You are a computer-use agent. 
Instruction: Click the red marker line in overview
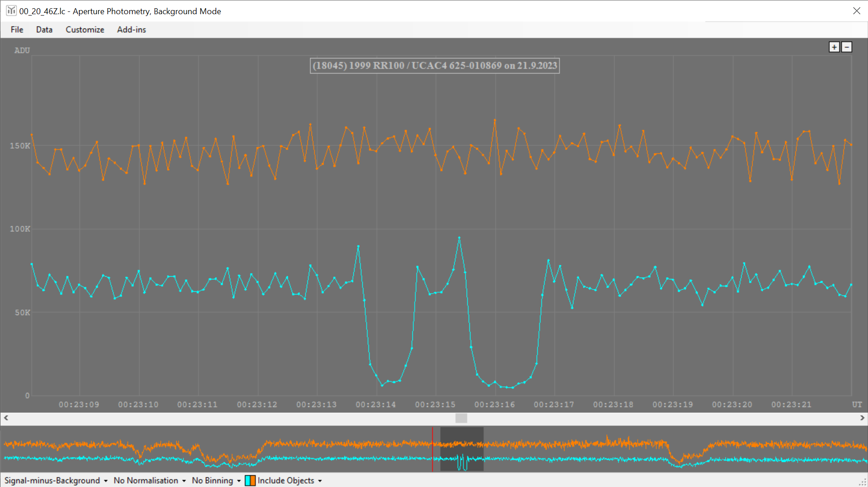432,449
